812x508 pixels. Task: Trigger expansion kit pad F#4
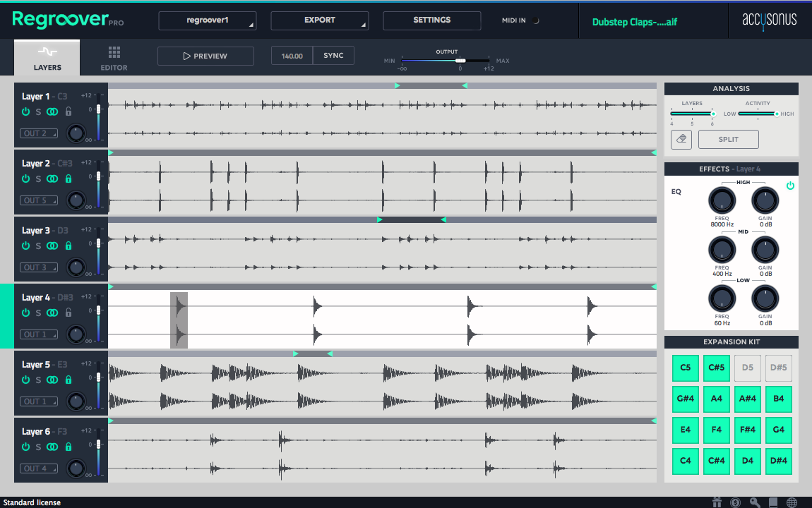coord(748,430)
